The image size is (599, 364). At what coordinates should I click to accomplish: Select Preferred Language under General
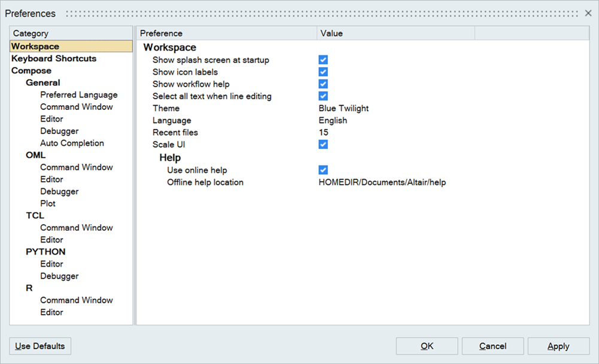pyautogui.click(x=79, y=94)
